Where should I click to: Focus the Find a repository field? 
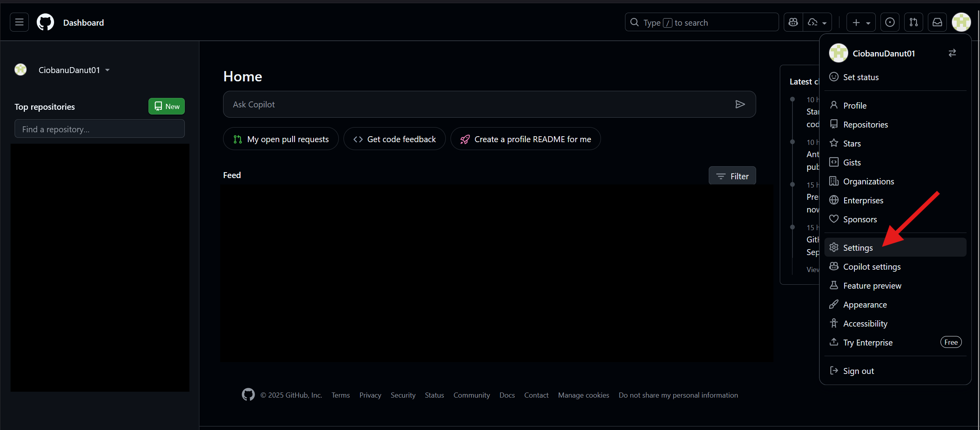[x=100, y=129]
